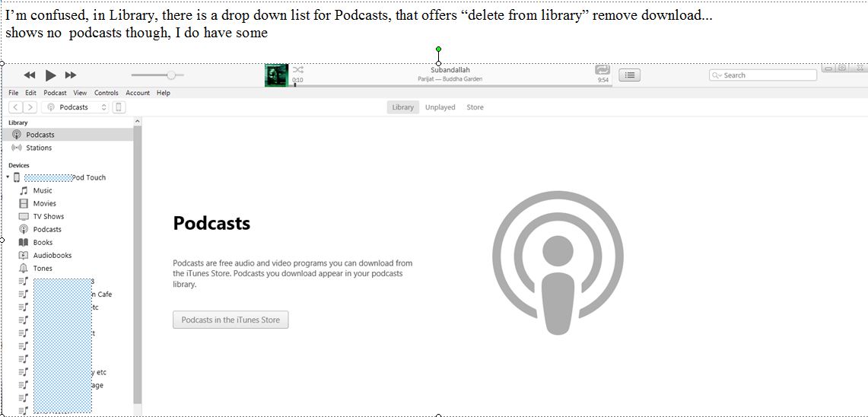868x417 pixels.
Task: Select the iPod Touch device
Action: click(x=65, y=177)
